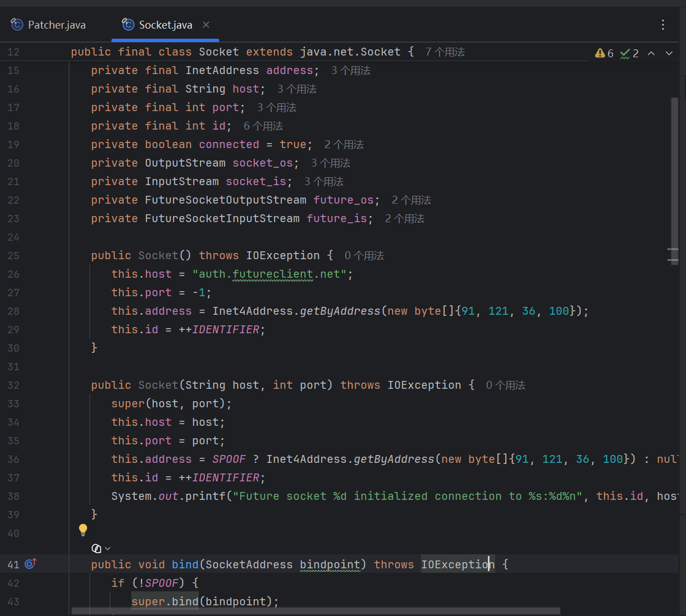
Task: Click the "auth.futureclient.net" string literal
Action: [269, 274]
